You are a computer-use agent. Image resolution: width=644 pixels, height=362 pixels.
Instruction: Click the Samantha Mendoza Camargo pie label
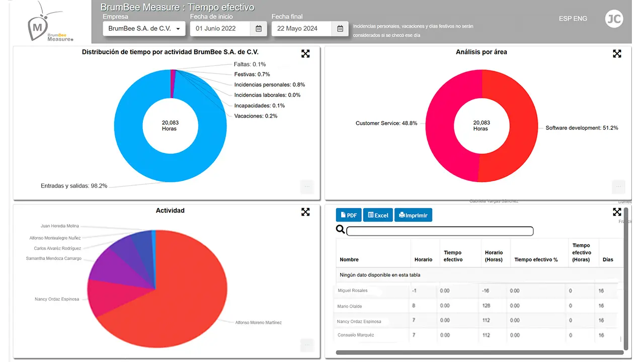[x=54, y=258]
